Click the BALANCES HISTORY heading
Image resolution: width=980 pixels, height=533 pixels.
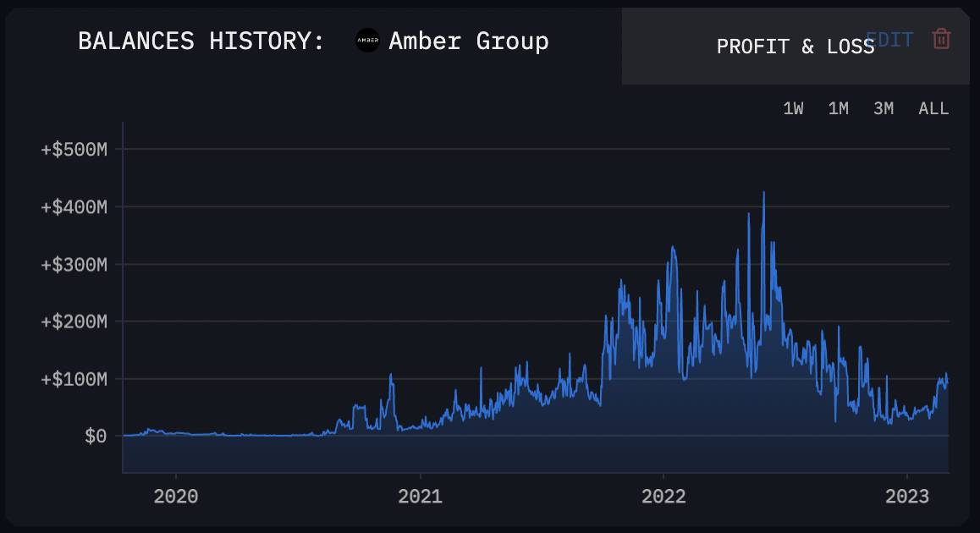201,41
